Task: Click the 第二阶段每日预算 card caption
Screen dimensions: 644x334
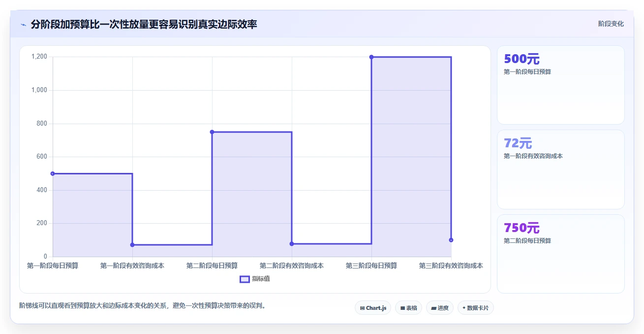Action: coord(527,241)
